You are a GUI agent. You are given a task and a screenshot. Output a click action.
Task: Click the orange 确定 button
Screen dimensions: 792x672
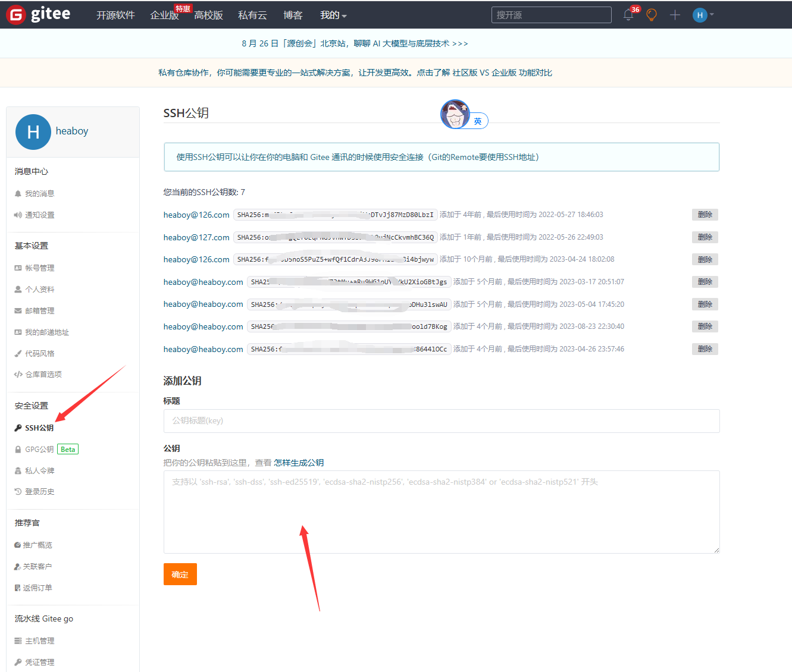pyautogui.click(x=180, y=574)
